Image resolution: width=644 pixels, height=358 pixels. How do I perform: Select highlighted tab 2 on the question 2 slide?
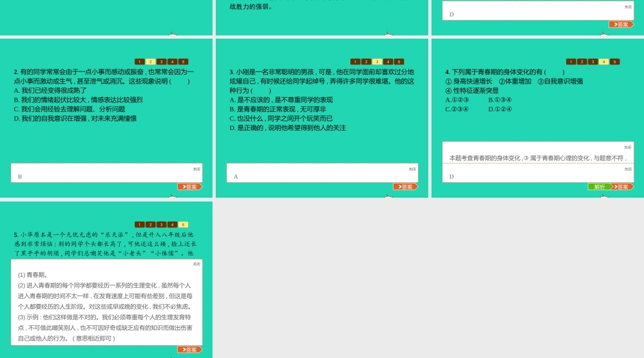[150, 62]
